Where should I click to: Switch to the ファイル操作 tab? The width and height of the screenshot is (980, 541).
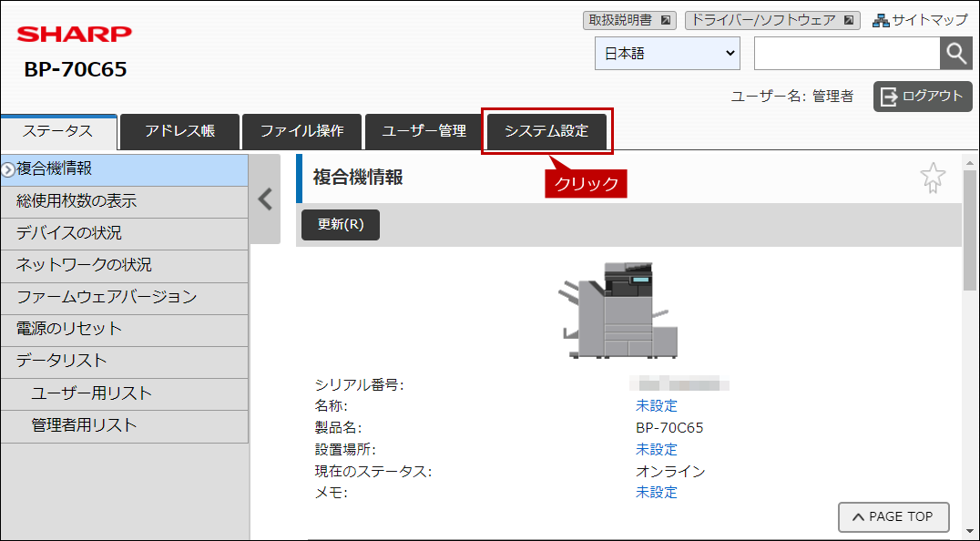point(301,131)
